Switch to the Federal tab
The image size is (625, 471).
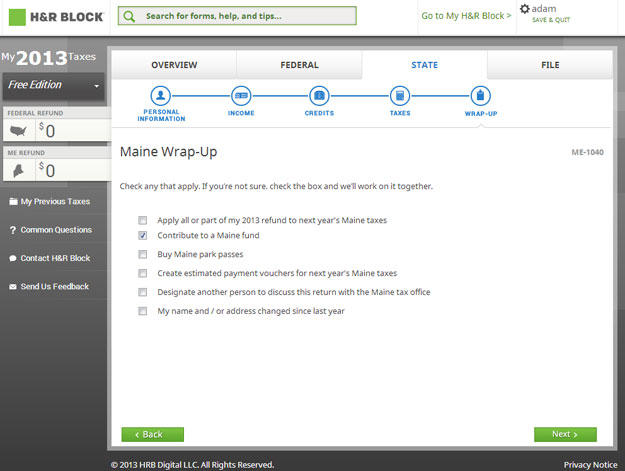tap(299, 65)
